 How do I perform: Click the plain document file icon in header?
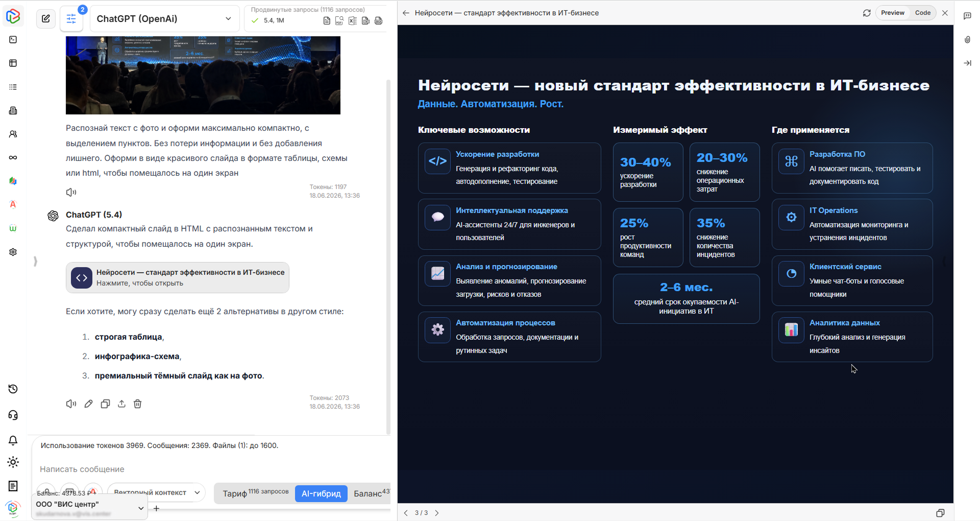(327, 20)
